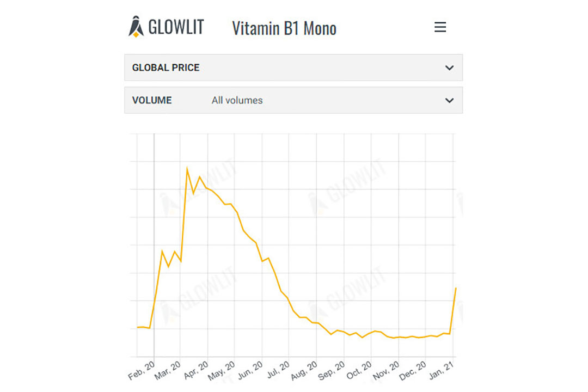
Task: Click the Oct, 20 axis label
Action: (359, 370)
